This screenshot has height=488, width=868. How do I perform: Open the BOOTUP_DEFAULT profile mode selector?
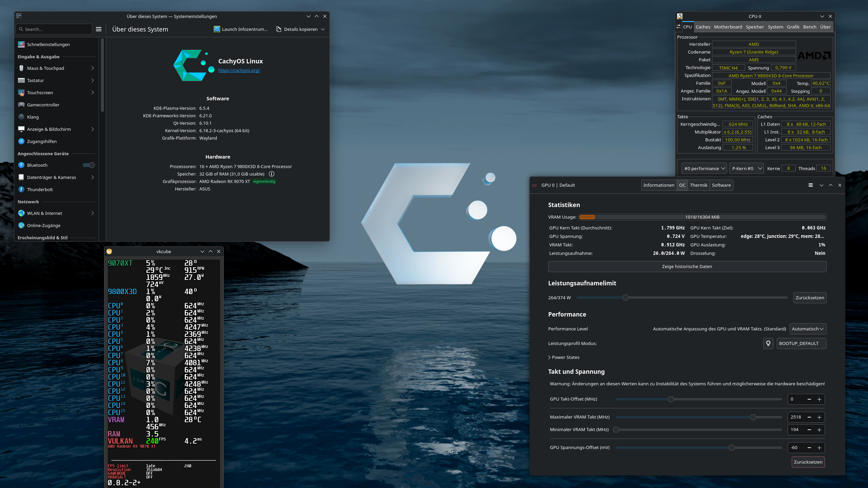(802, 343)
